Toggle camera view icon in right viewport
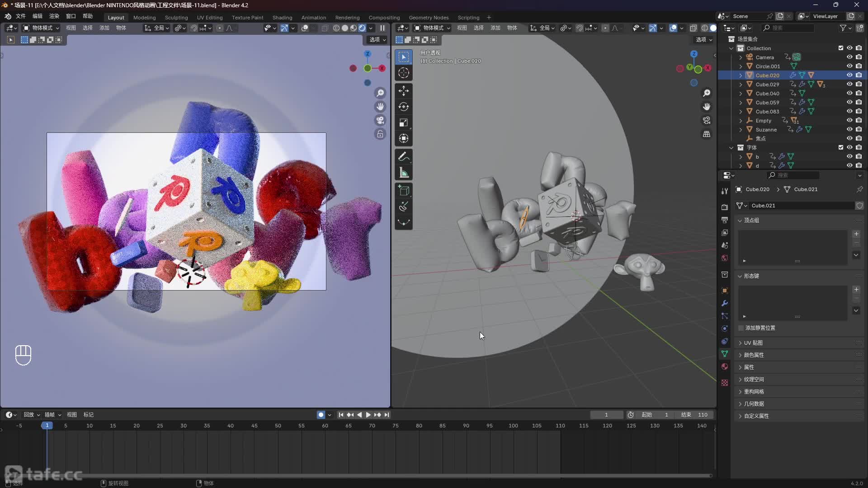868x488 pixels. 706,120
